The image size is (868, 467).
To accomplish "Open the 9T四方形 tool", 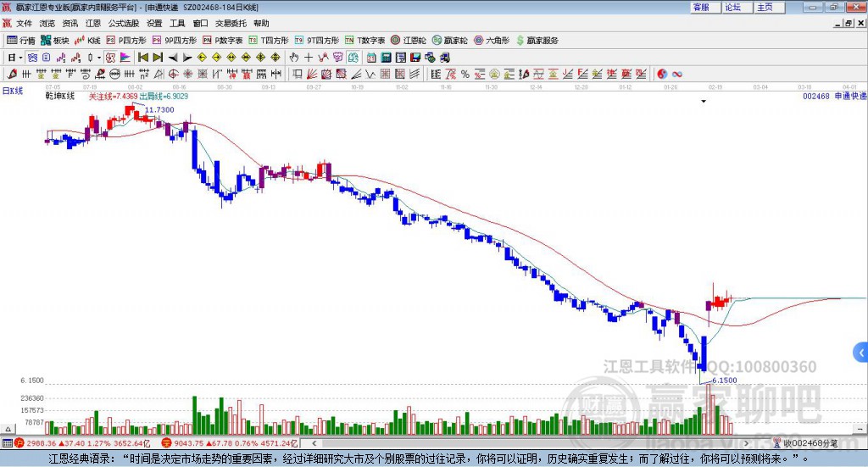I will [x=317, y=41].
